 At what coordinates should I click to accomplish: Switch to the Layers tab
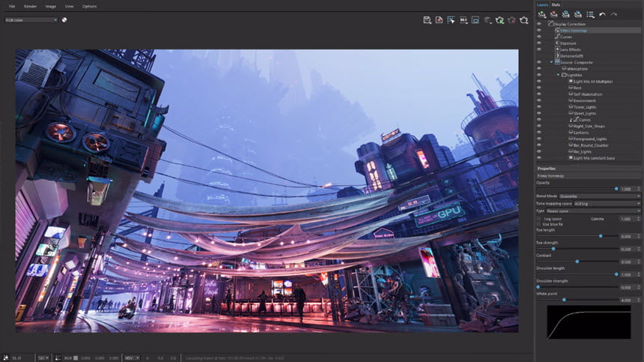543,4
